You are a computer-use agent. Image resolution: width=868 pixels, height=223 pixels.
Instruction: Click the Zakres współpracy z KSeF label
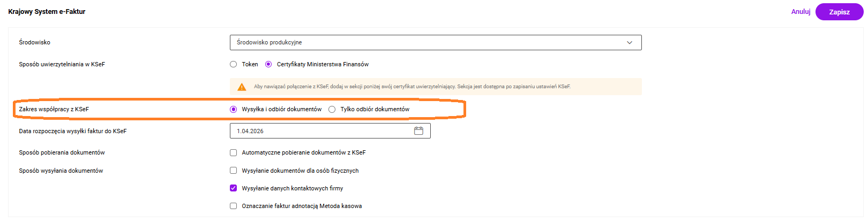pos(54,110)
